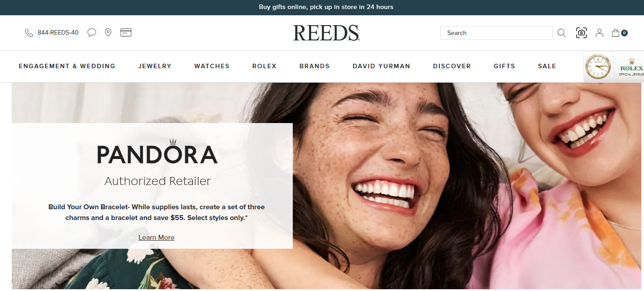
Task: Open the store locator pin icon
Action: point(108,32)
